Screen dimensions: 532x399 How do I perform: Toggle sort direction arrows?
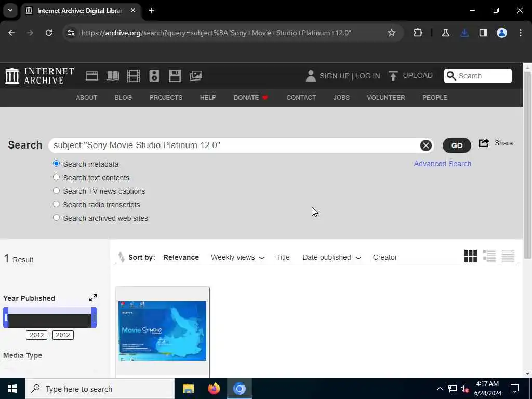[x=121, y=257]
